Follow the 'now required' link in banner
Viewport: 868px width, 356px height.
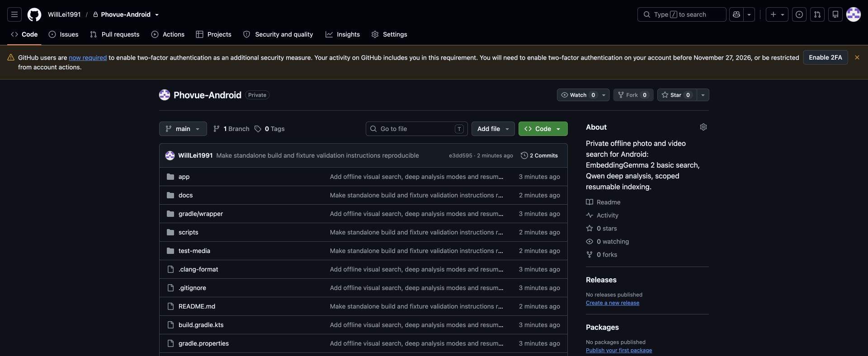pyautogui.click(x=88, y=57)
